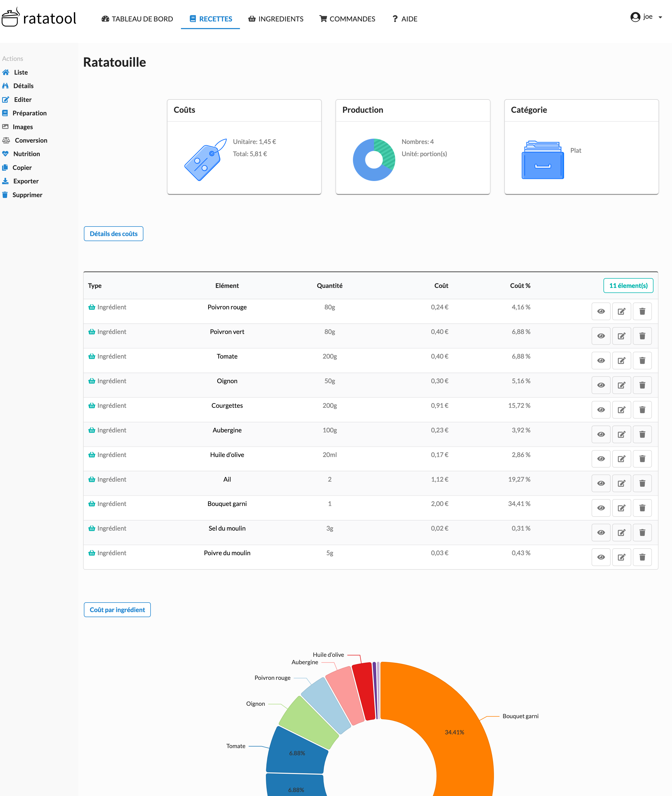View the Bouquet garni ingredient via eye icon
672x796 pixels.
601,508
